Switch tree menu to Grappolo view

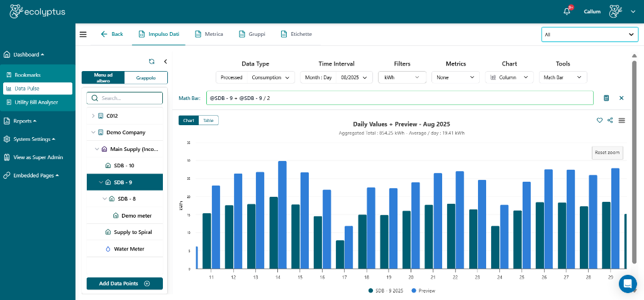(x=146, y=77)
